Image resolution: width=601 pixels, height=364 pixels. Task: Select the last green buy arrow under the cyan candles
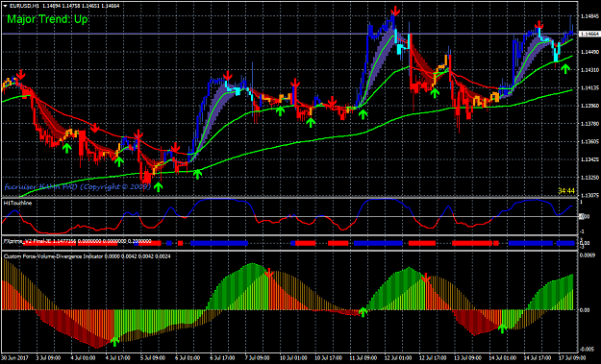[x=565, y=68]
